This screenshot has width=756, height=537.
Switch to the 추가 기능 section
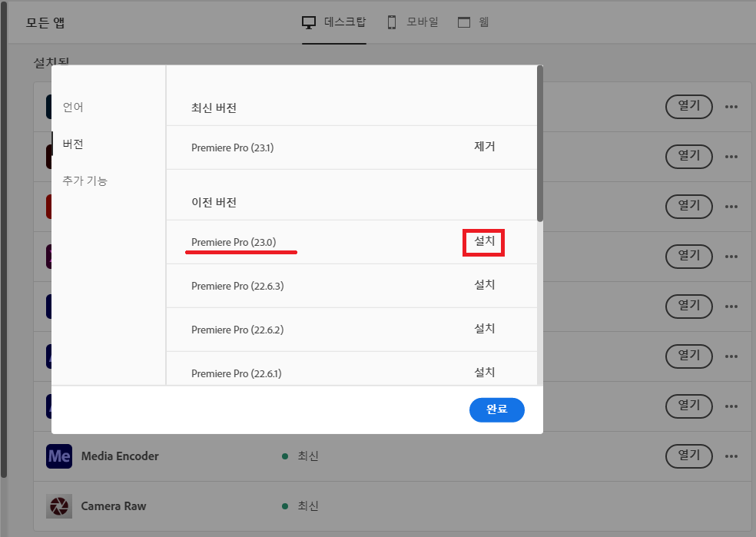click(x=85, y=181)
